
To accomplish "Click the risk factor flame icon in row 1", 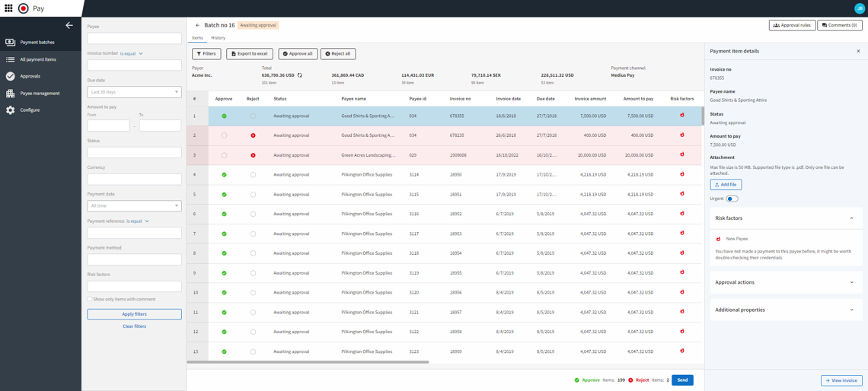I will pyautogui.click(x=681, y=116).
